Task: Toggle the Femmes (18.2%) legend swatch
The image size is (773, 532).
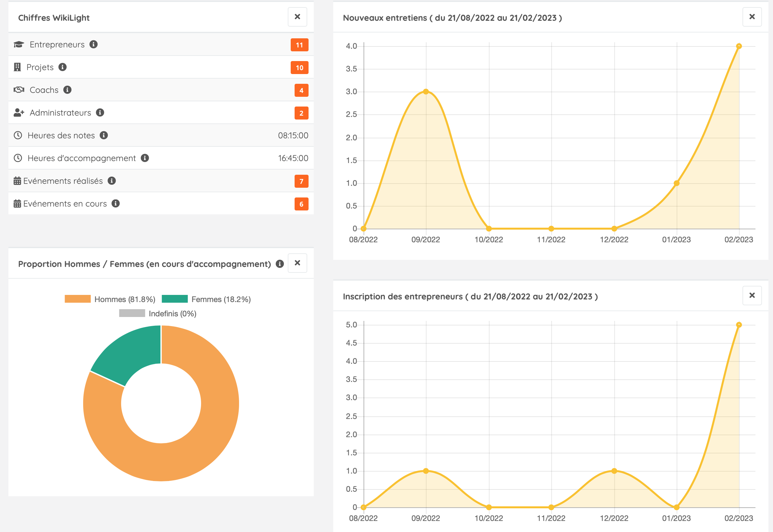Action: pos(175,299)
